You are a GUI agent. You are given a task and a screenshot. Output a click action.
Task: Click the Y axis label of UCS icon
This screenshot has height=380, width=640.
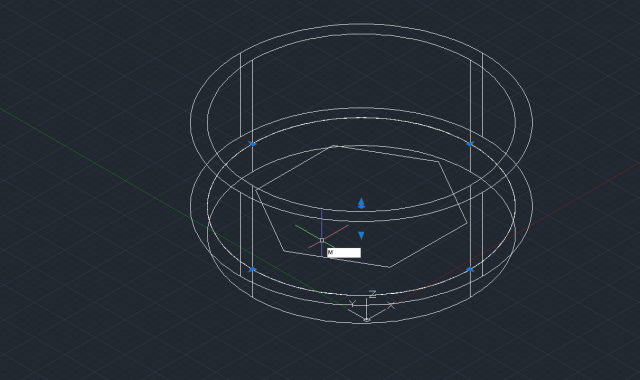pos(353,303)
